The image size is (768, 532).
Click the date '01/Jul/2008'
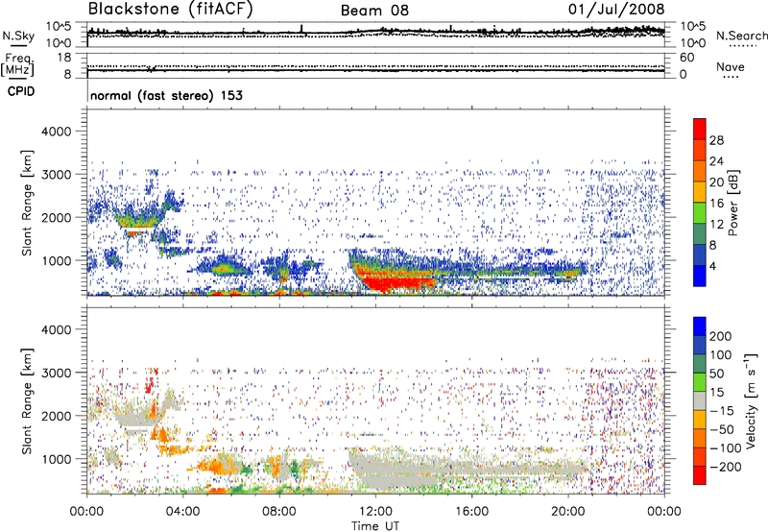pos(616,10)
